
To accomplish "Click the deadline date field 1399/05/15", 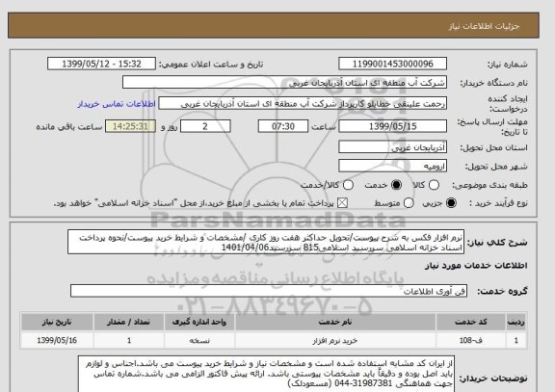I will [392, 126].
